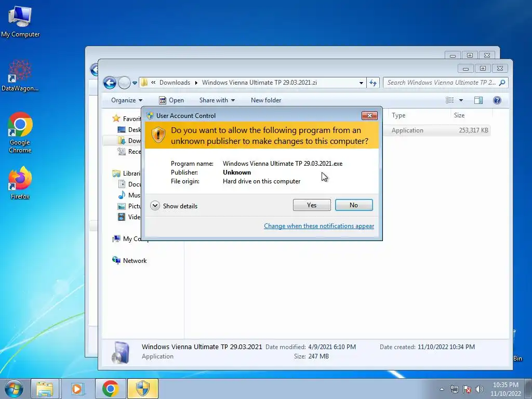Maximize the back Explorer window
Screen dimensions: 532x399
tap(470, 55)
